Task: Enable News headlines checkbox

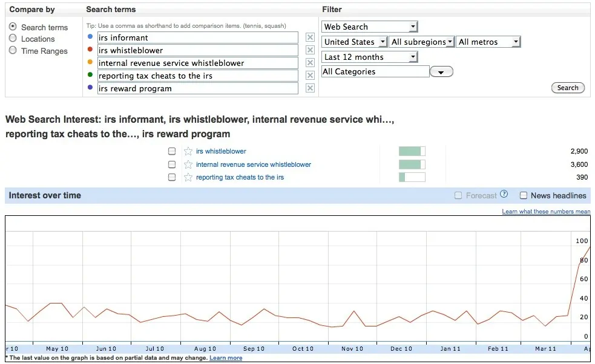Action: coord(524,195)
